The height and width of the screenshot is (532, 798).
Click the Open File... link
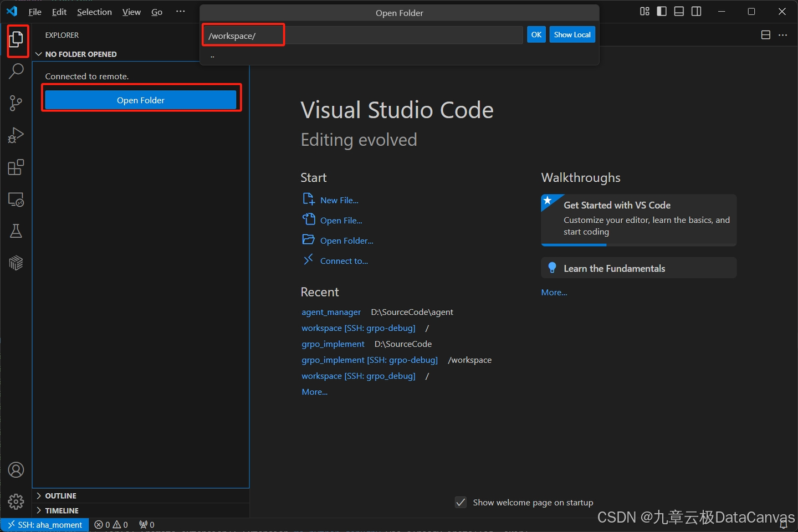[x=341, y=221]
